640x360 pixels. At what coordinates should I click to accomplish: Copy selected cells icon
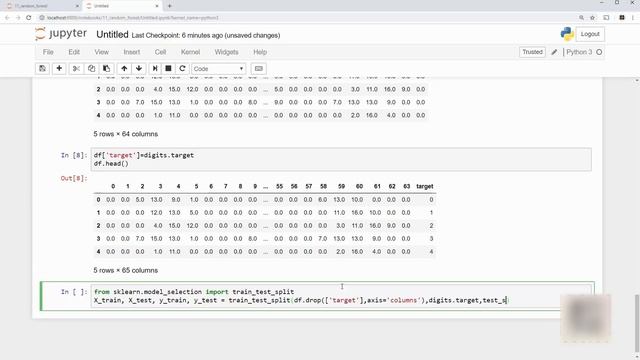point(91,69)
